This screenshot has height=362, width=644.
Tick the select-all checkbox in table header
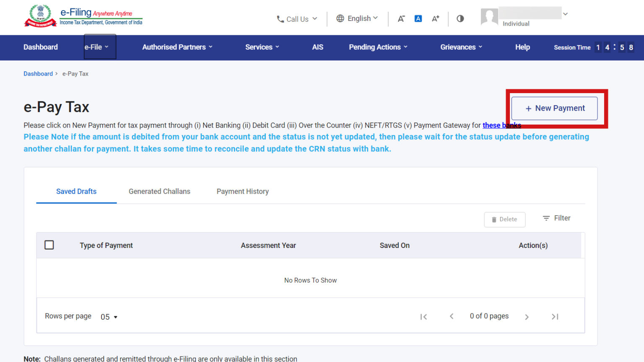pyautogui.click(x=49, y=245)
